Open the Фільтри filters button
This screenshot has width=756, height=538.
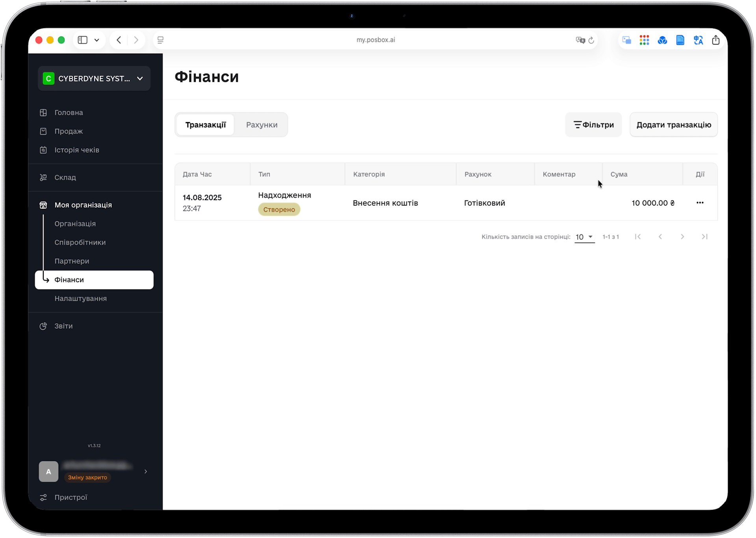[x=593, y=125]
